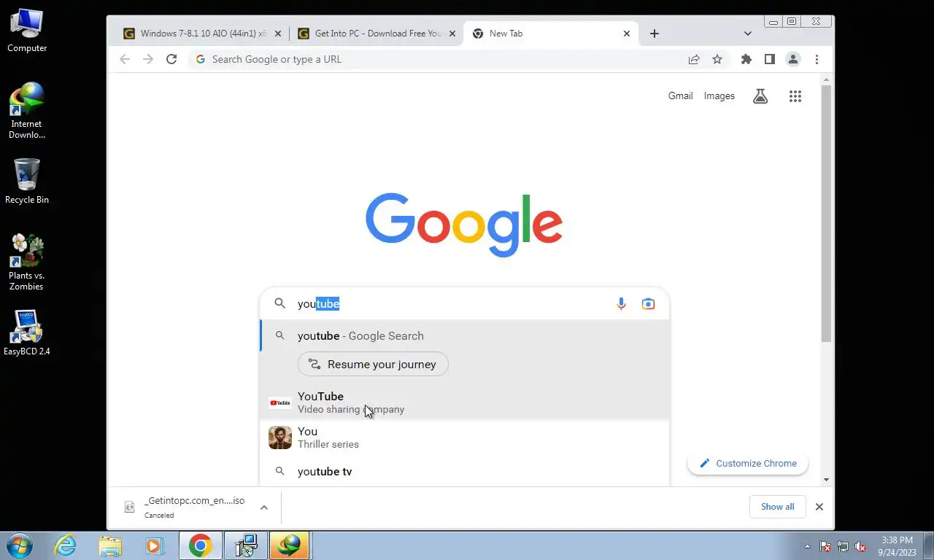Open Chrome three-dot menu

817,59
